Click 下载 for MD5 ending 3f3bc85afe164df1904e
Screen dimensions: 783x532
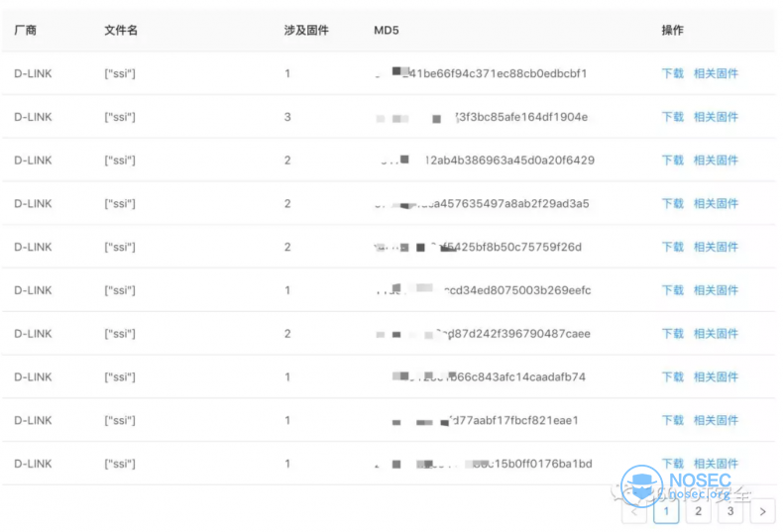(672, 117)
